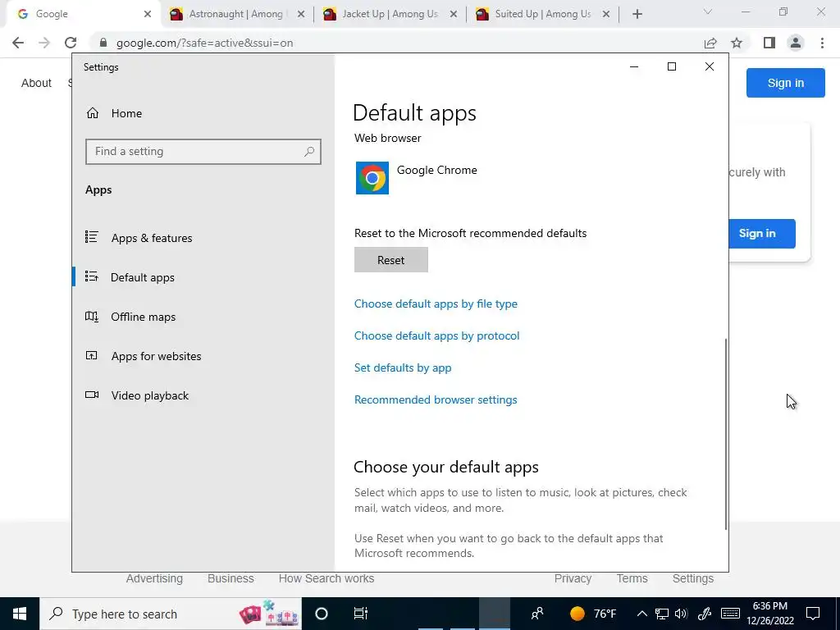
Task: Click the share page icon in address bar
Action: click(710, 43)
